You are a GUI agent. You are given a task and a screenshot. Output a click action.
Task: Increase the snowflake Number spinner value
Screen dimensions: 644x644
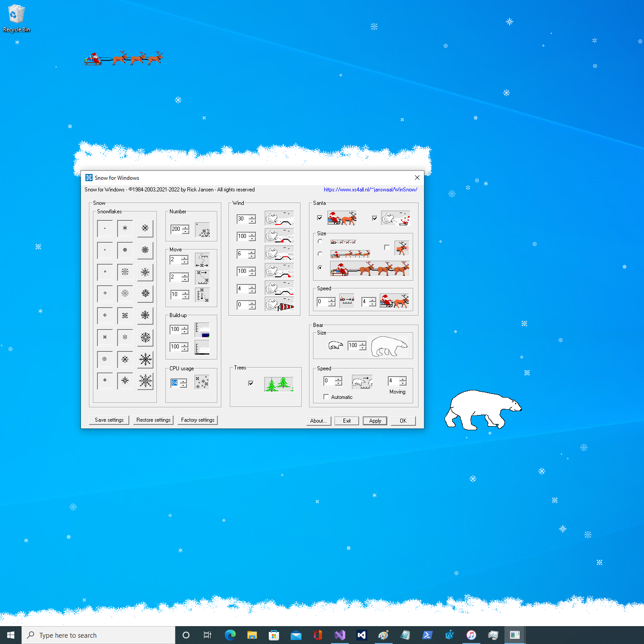click(186, 227)
